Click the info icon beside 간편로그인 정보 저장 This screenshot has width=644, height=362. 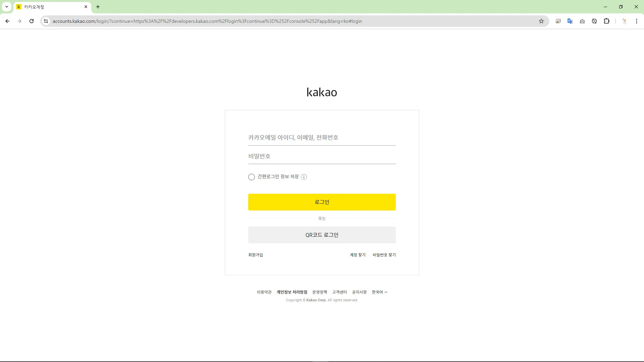coord(304,177)
